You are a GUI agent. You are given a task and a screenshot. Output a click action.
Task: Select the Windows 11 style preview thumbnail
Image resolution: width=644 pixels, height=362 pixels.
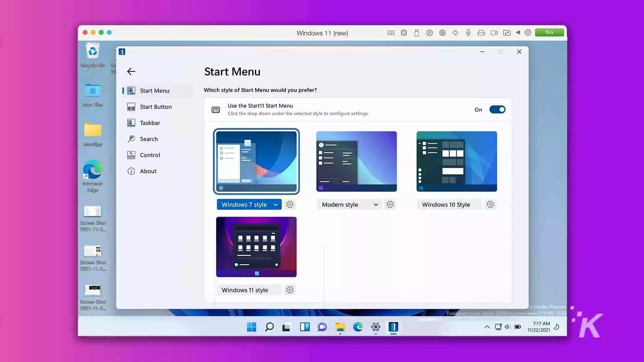(256, 247)
